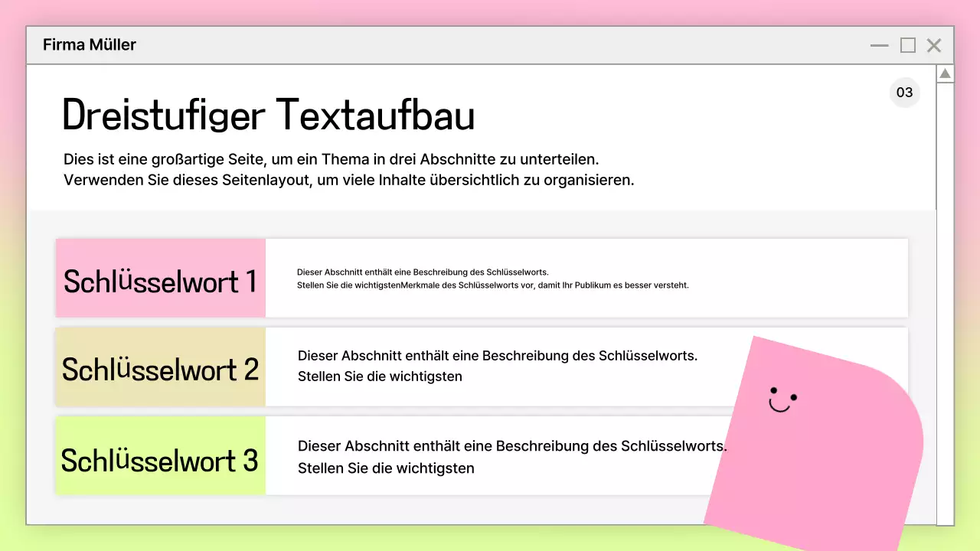Click the pink color block of Schlüsselwort 1
Image resolution: width=980 pixels, height=551 pixels.
pos(160,278)
